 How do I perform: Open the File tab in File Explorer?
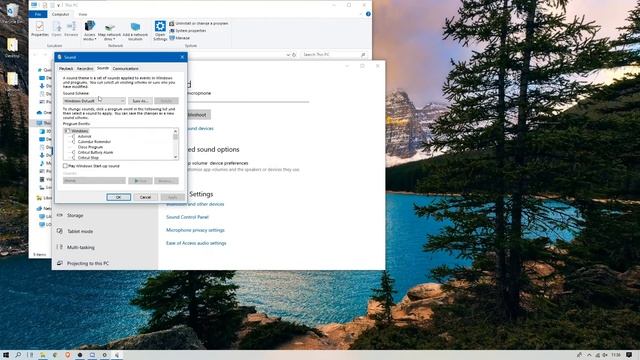(x=38, y=14)
